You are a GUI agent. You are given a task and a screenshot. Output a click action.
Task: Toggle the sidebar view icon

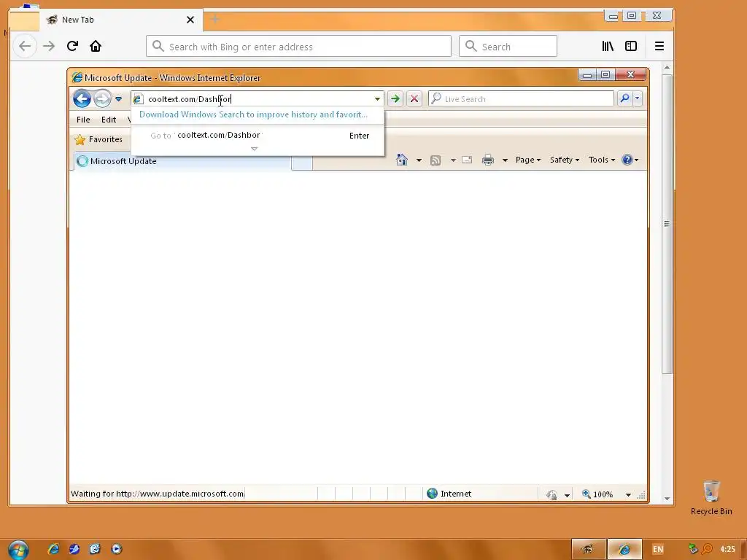pos(631,46)
